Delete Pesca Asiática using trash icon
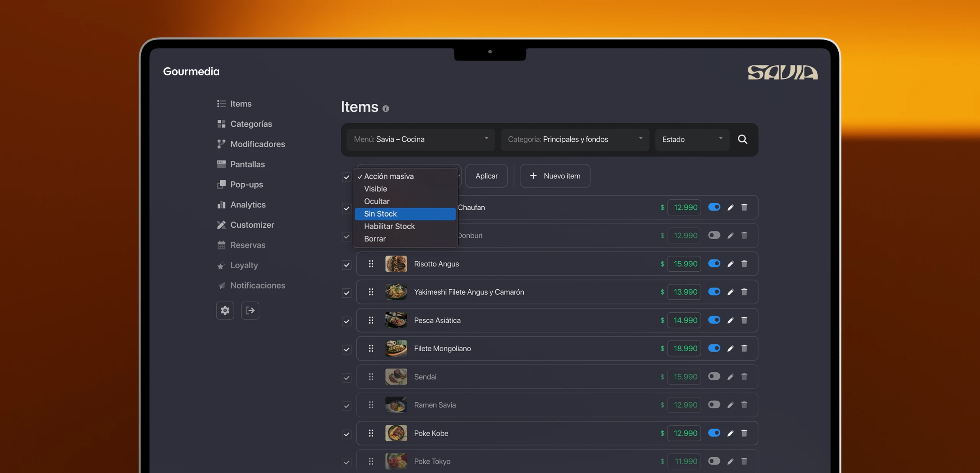 point(744,320)
